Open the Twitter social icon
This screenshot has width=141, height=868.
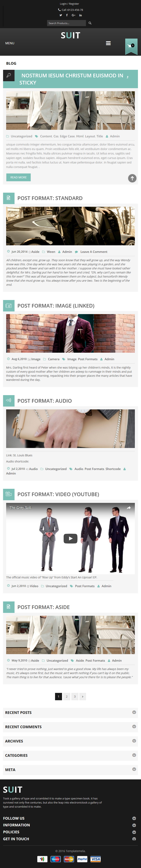click(x=61, y=15)
